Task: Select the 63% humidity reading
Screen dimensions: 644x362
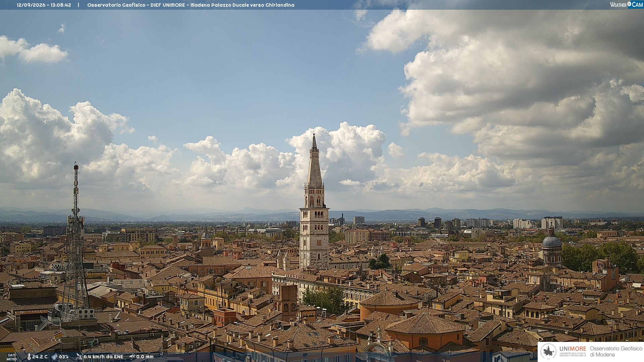Action: (x=64, y=357)
